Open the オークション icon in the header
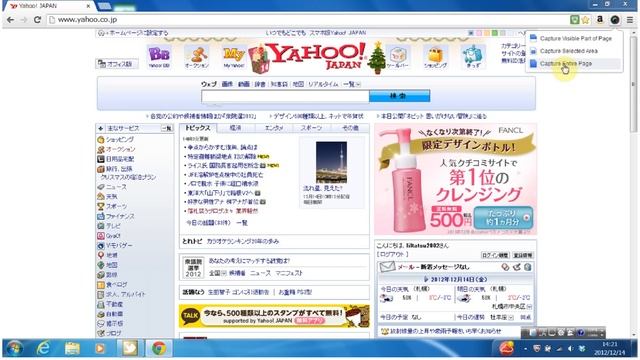Screen dimensions: 640x360 coord(197,57)
